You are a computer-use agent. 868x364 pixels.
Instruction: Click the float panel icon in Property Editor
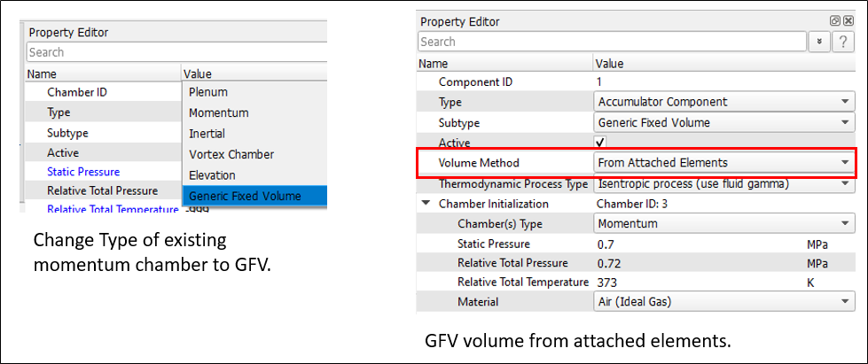pyautogui.click(x=834, y=21)
